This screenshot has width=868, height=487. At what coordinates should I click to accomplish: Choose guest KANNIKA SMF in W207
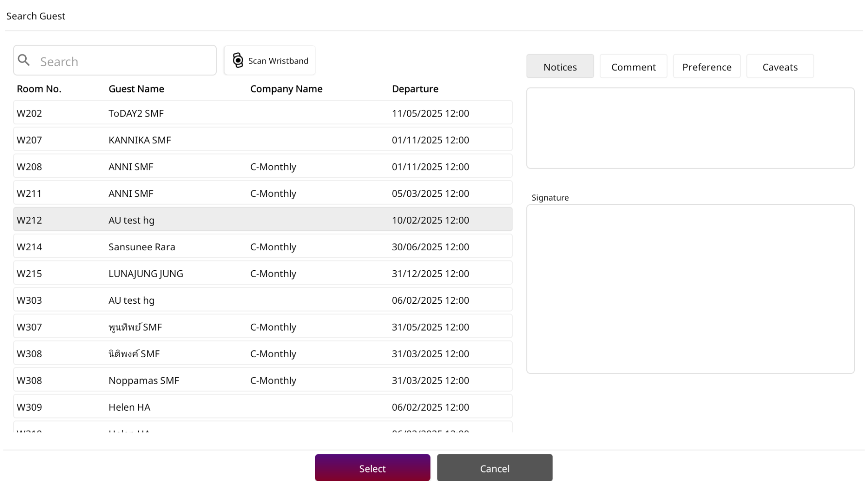(x=262, y=140)
